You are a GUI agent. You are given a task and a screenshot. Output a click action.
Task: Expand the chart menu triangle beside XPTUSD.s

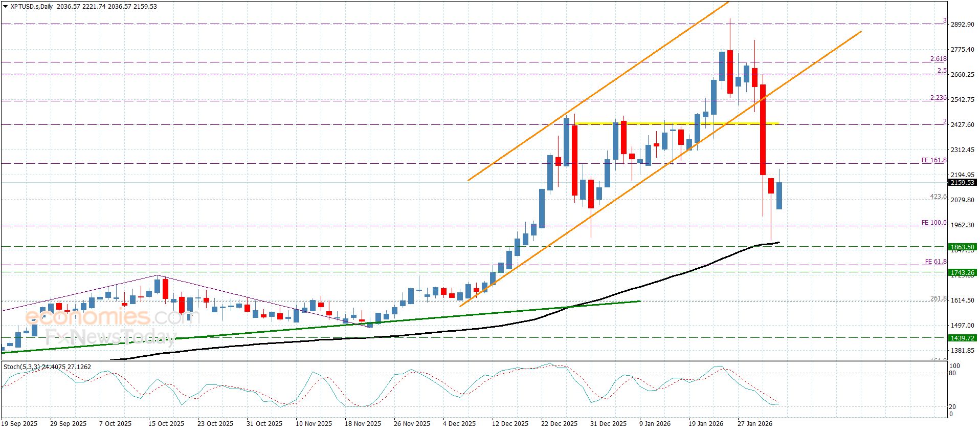[x=5, y=7]
